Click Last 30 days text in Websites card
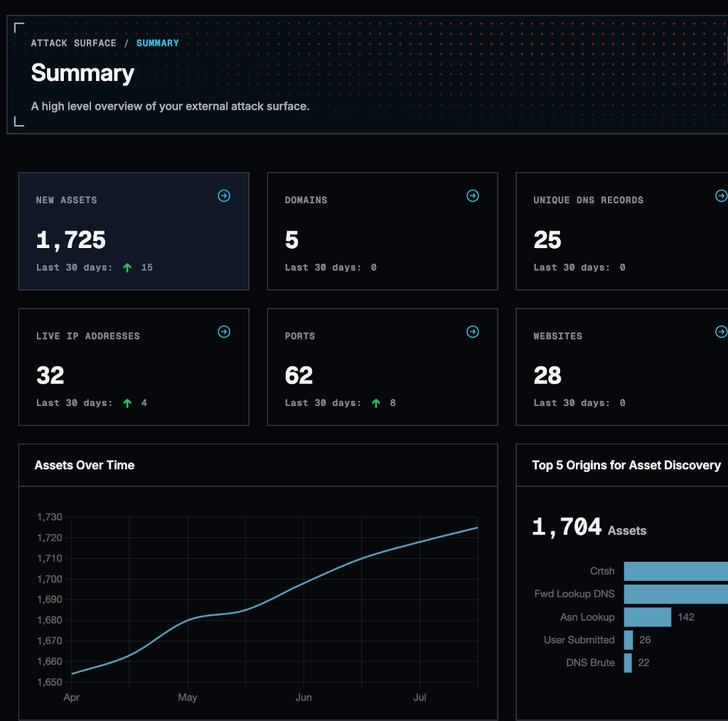The image size is (728, 721). (572, 403)
